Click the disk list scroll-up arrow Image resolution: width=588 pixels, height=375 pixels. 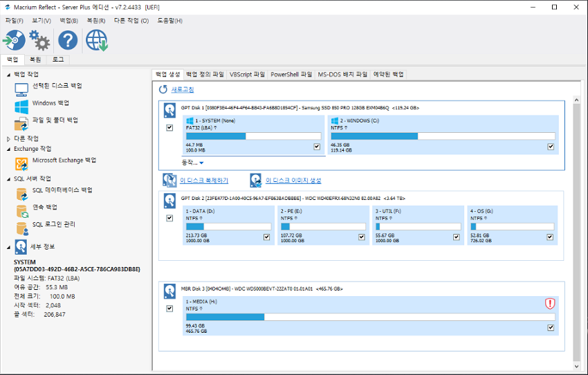(577, 100)
